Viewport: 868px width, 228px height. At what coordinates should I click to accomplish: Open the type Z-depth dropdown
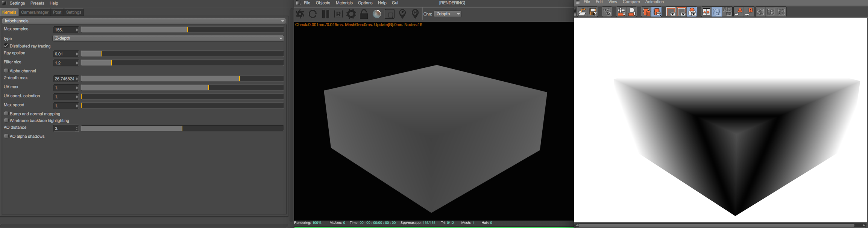tap(168, 38)
